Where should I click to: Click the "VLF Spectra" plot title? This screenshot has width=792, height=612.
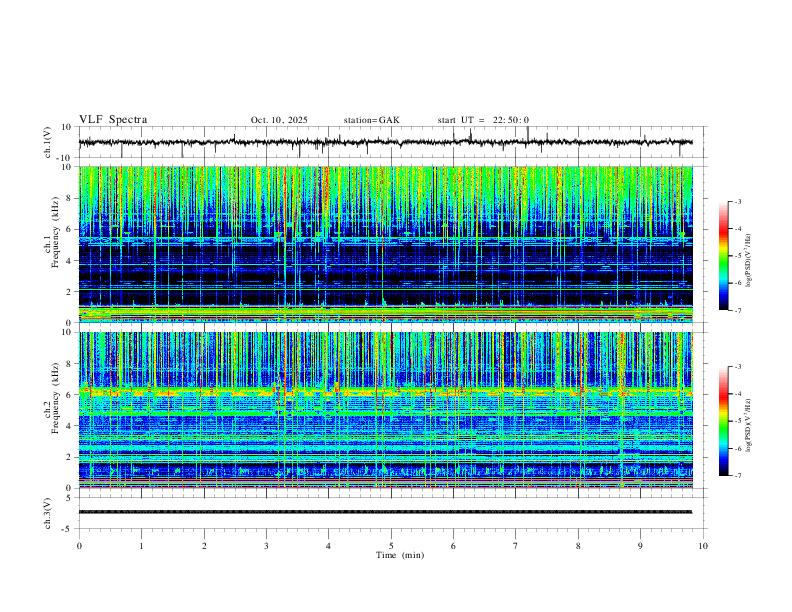113,120
